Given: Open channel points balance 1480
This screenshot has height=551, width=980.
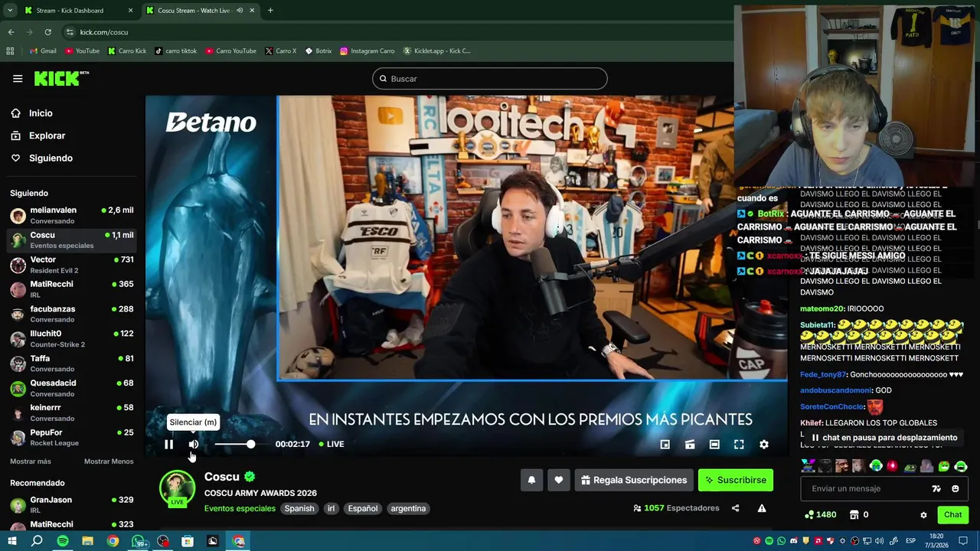Looking at the screenshot, I should [820, 514].
